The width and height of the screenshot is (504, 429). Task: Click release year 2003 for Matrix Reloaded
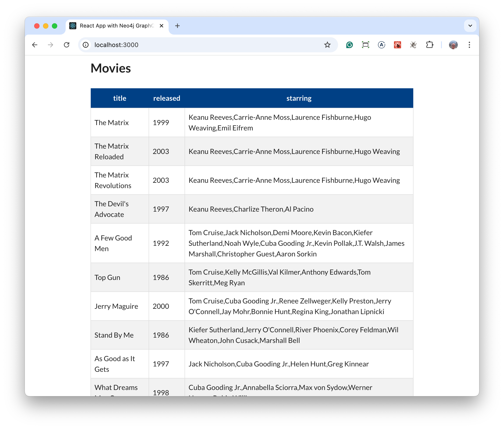point(167,151)
